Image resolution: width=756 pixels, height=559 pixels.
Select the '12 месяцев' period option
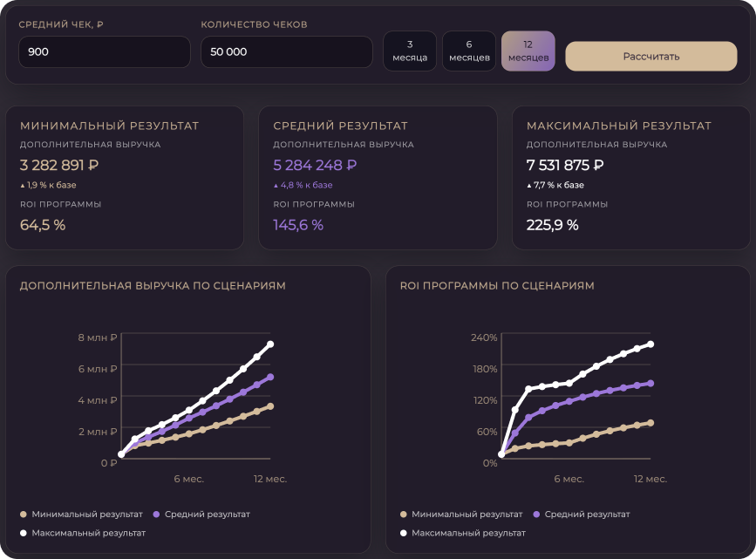pyautogui.click(x=528, y=51)
